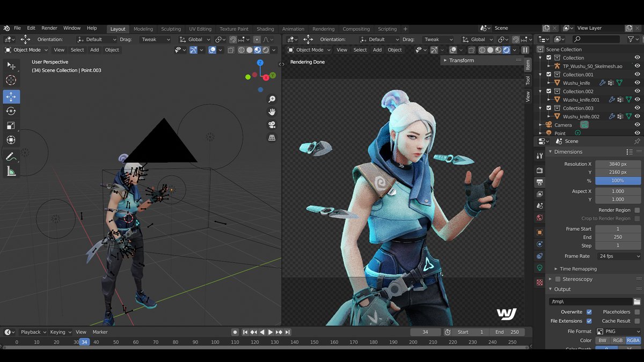
Task: Enable Render Region checkbox
Action: (x=637, y=210)
